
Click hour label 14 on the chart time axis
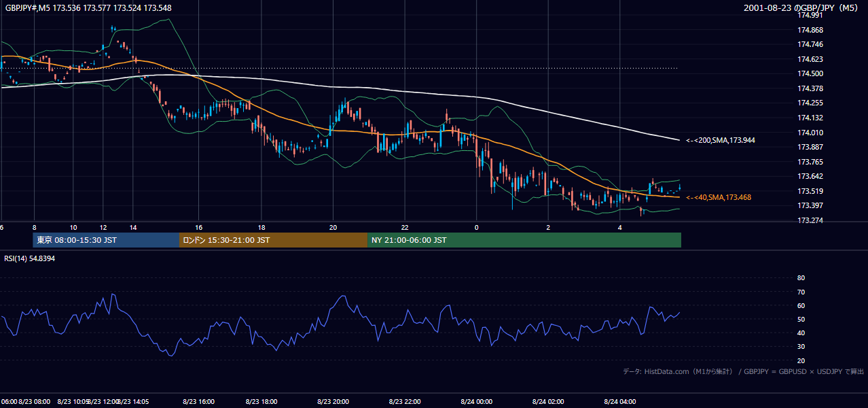coord(133,227)
